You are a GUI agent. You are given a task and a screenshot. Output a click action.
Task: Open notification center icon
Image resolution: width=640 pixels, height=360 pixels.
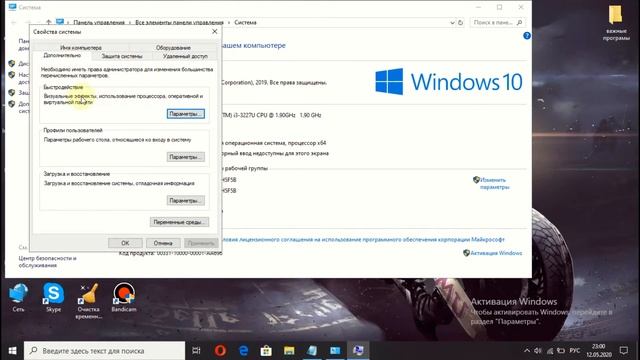(624, 351)
